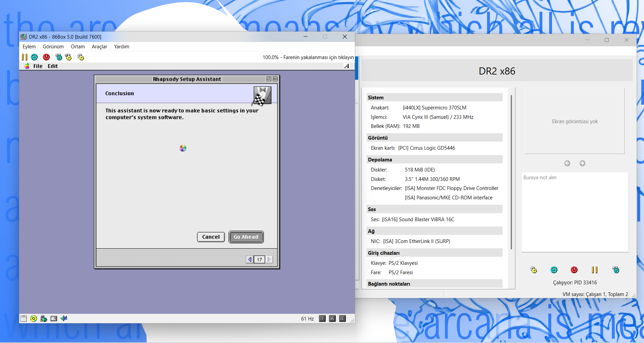Click the zoom box of Rhapsody Setup Assistant
This screenshot has width=644, height=343.
[269, 79]
